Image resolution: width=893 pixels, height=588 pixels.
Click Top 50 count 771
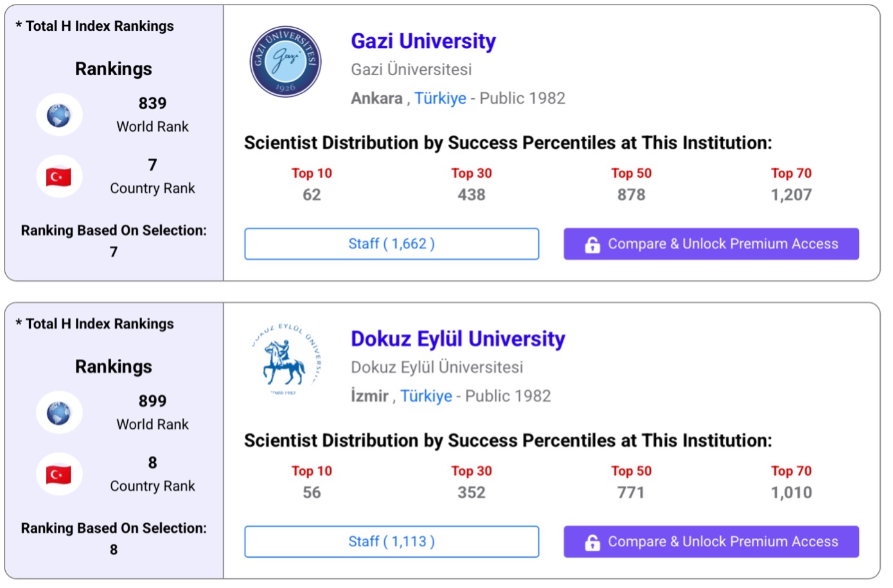point(631,492)
